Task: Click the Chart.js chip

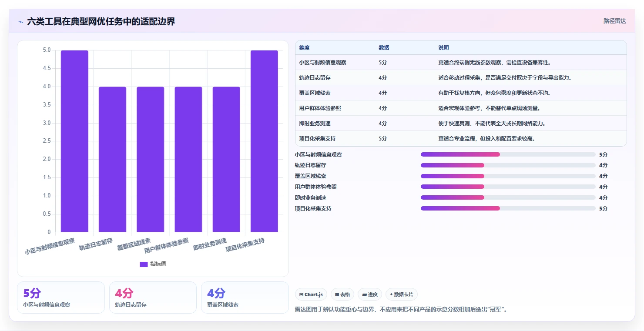Action: pos(311,294)
